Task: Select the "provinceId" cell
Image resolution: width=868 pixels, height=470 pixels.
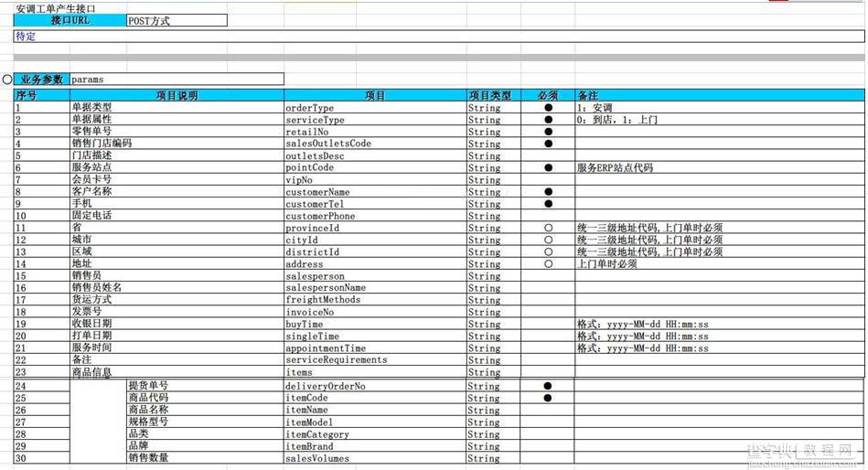Action: [375, 228]
